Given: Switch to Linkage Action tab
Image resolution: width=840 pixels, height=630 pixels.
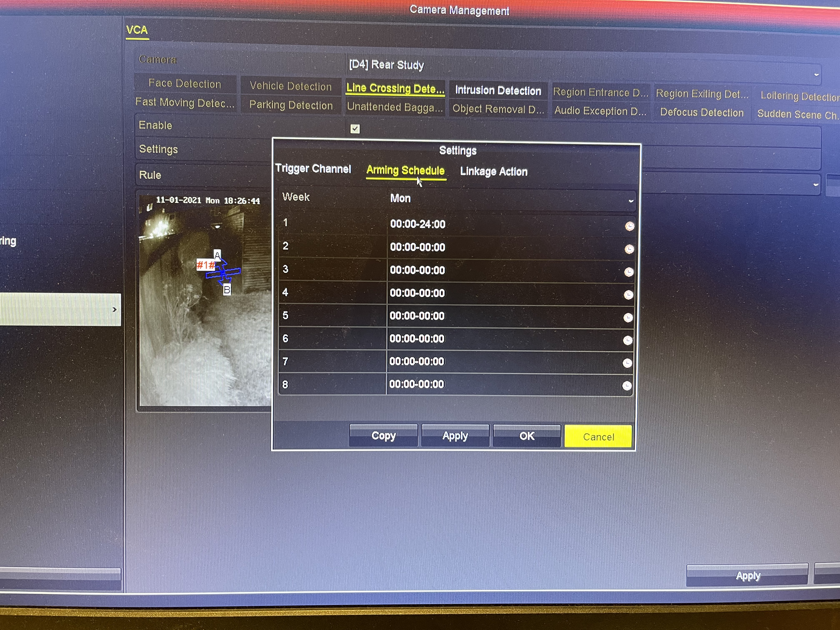Looking at the screenshot, I should click(493, 172).
